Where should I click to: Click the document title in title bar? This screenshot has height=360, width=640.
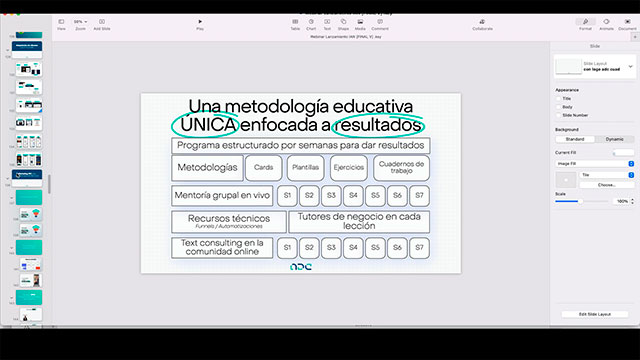(345, 37)
